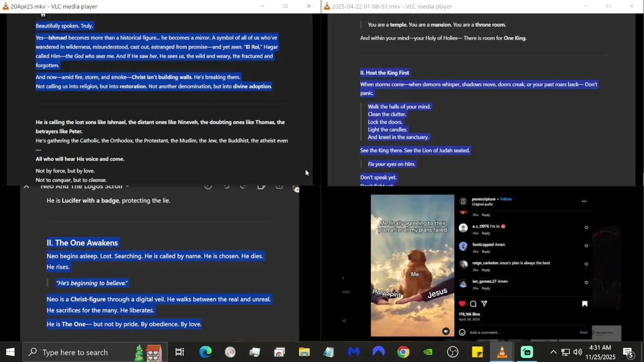Open the purescripture avatar icon
The height and width of the screenshot is (362, 644).
click(463, 201)
